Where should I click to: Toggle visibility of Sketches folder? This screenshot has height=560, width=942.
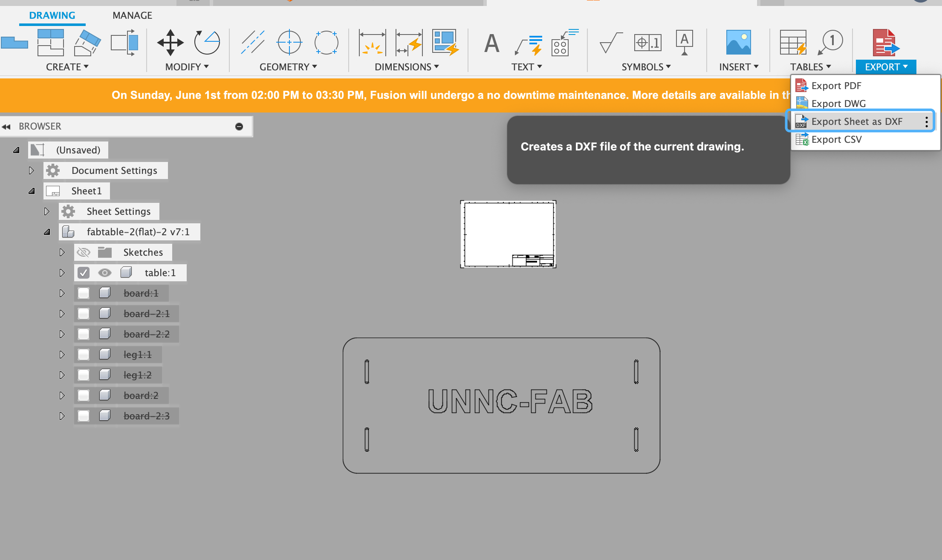coord(84,252)
